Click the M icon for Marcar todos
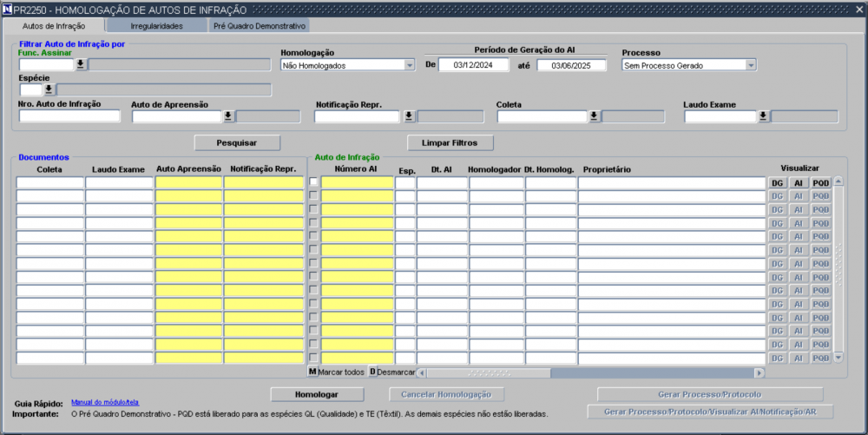Image resolution: width=868 pixels, height=435 pixels. [312, 372]
